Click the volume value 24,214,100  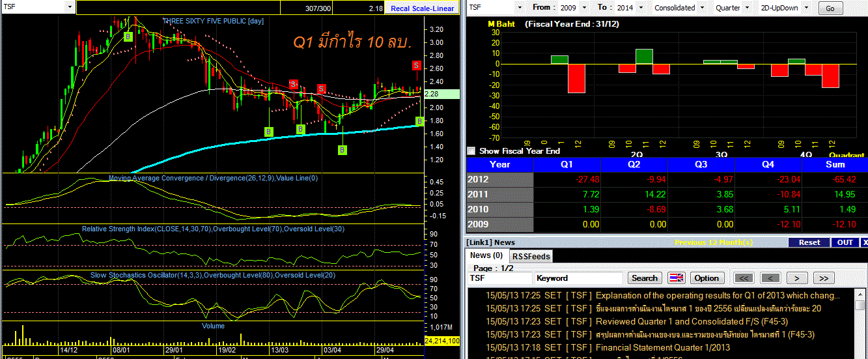(441, 341)
